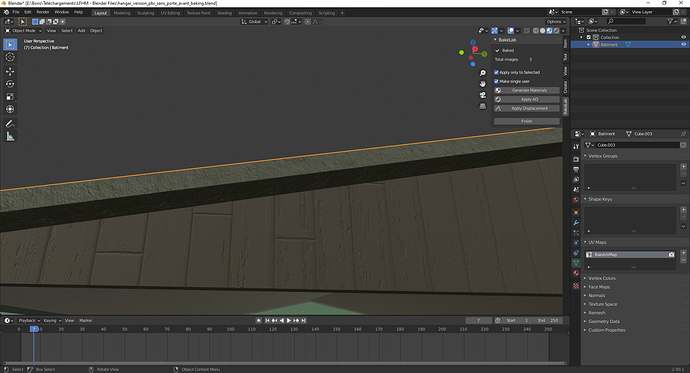The height and width of the screenshot is (373, 690).
Task: Hide the Batiment object in outliner
Action: (683, 44)
